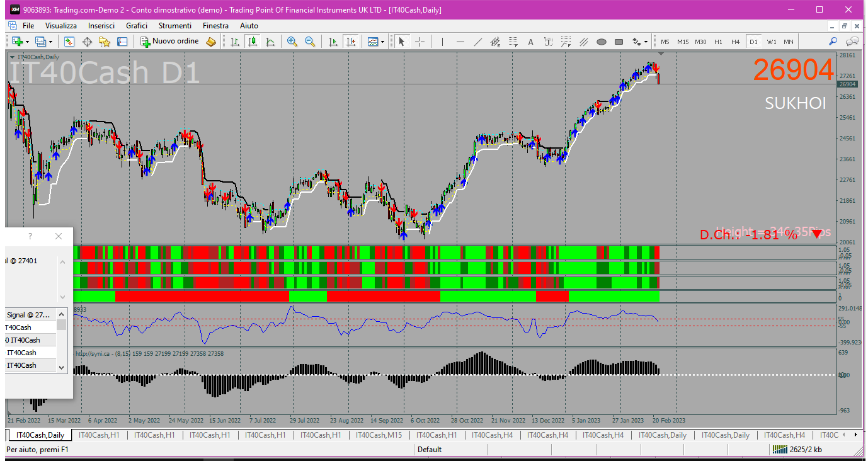The image size is (868, 461).
Task: Select the parallel lines channel tool
Action: coord(583,42)
